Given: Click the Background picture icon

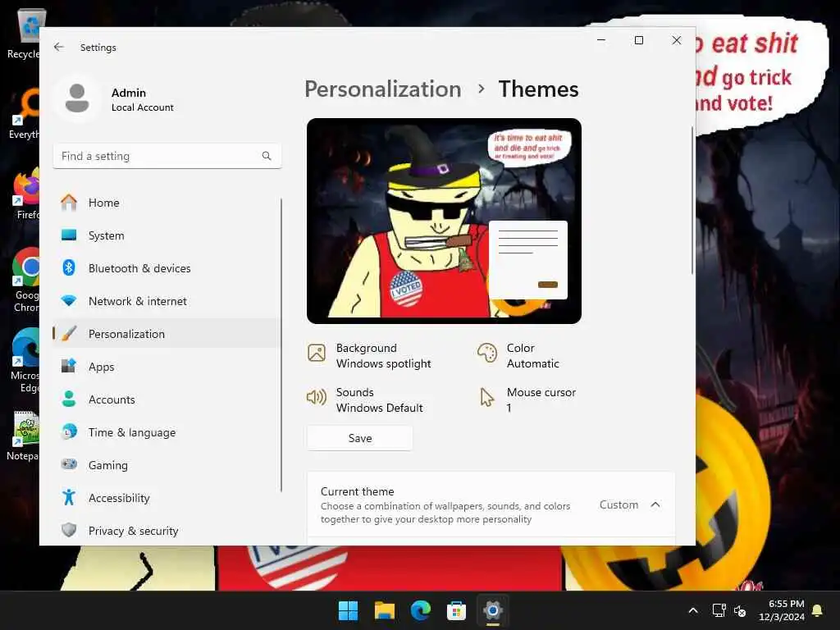Looking at the screenshot, I should click(x=317, y=353).
